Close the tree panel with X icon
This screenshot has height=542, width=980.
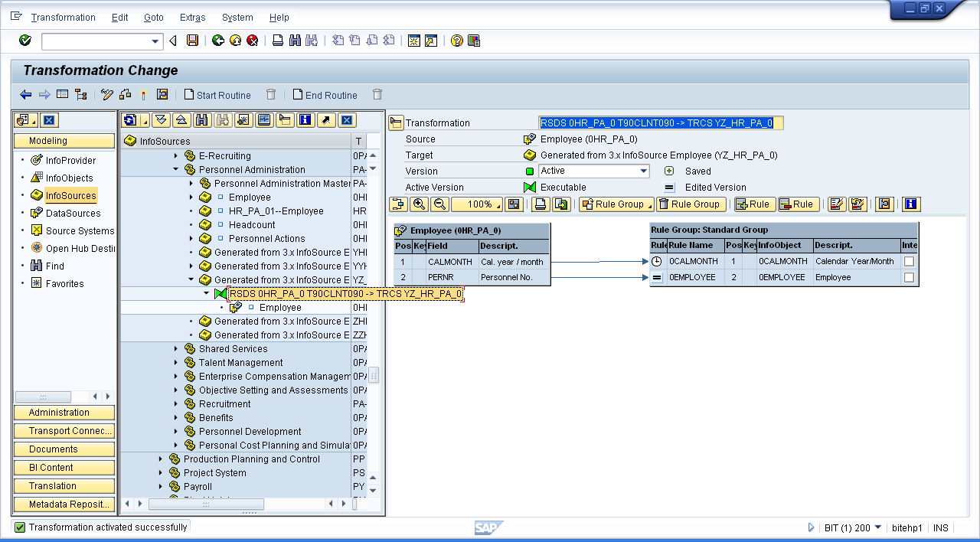click(347, 120)
